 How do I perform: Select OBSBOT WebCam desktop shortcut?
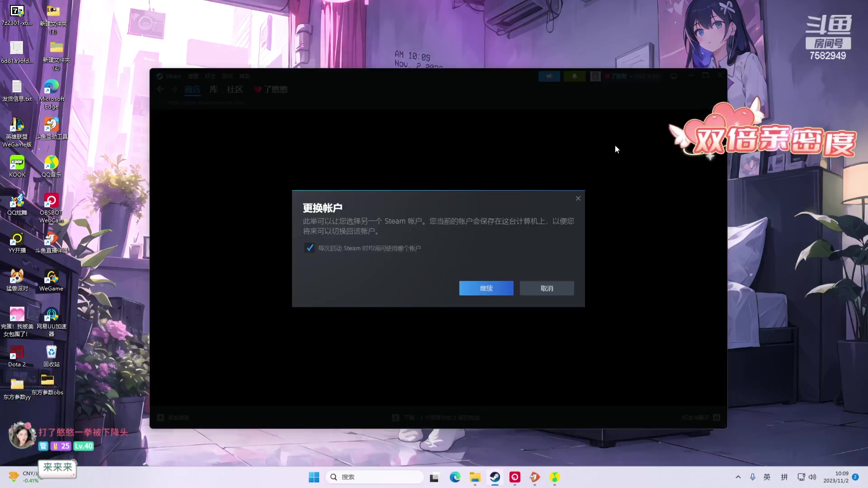52,208
